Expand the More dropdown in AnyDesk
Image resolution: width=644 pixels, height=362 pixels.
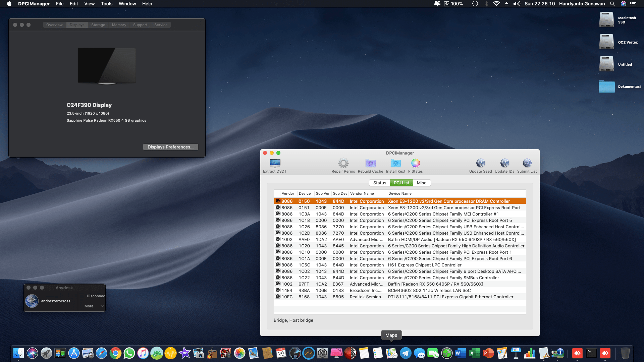[93, 306]
